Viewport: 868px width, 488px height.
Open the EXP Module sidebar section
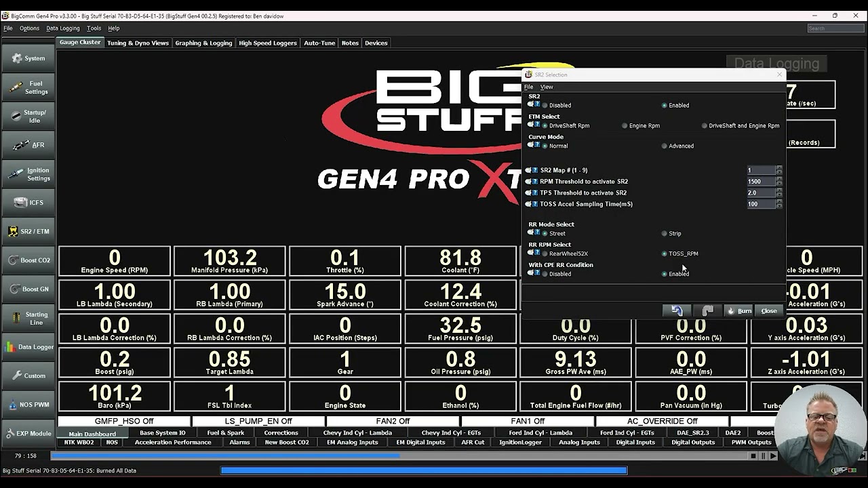coord(28,434)
